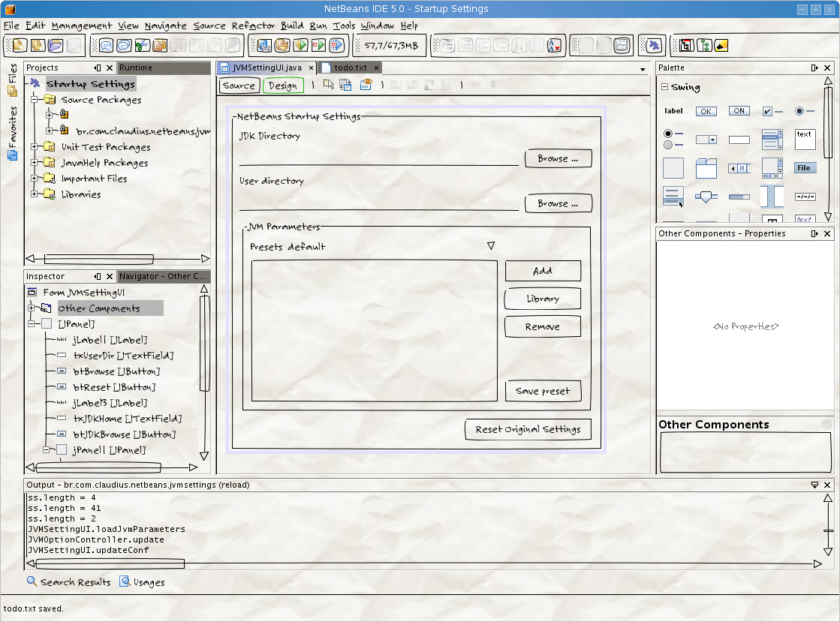Expand the Unit Test Packages node
This screenshot has width=840, height=622.
click(34, 146)
